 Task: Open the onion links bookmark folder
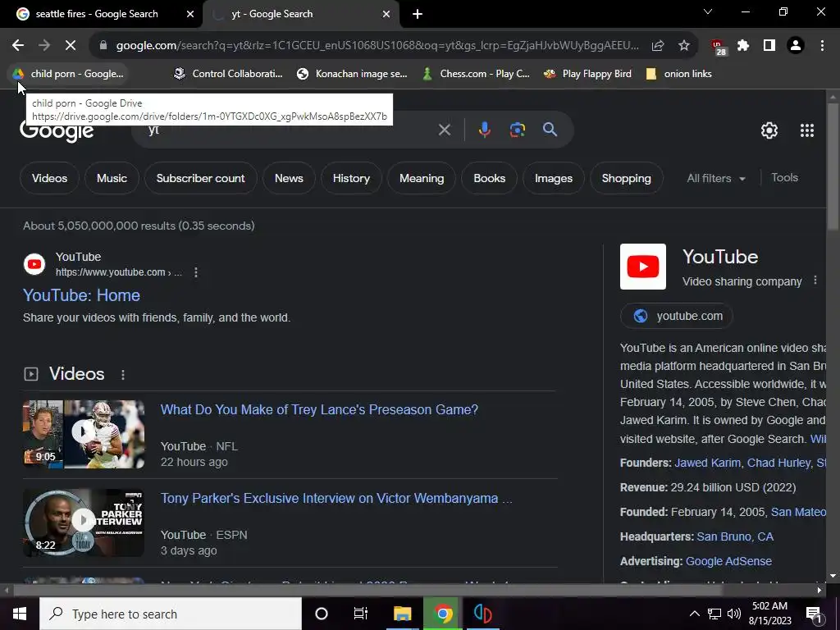[x=678, y=74]
